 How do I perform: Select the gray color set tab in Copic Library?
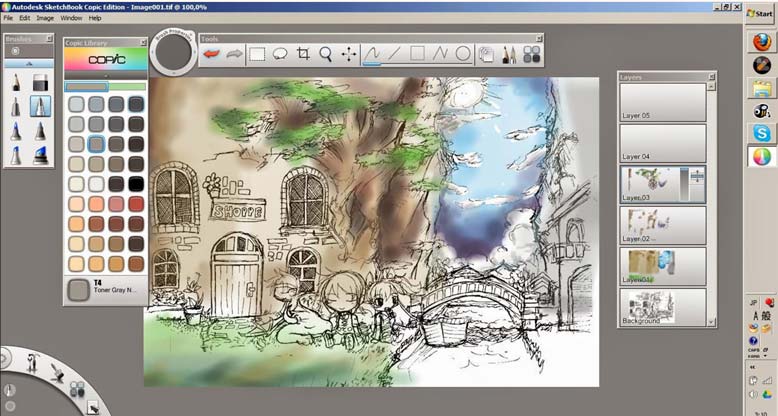[x=86, y=87]
